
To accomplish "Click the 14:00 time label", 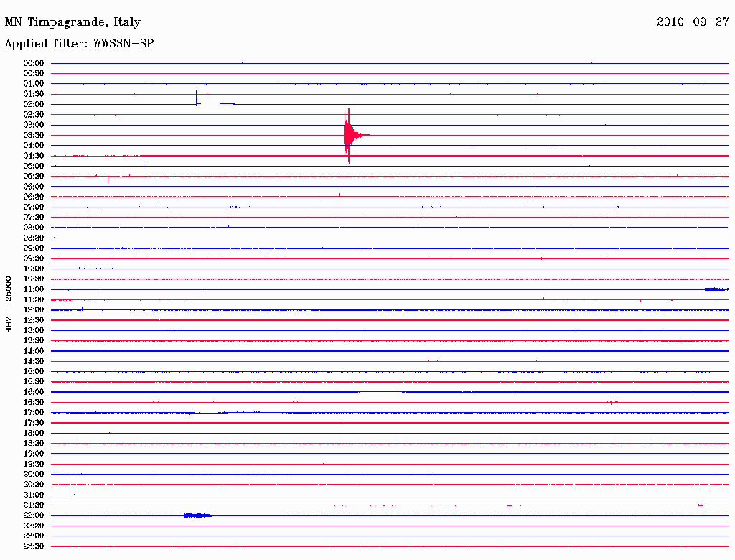I will pos(34,351).
